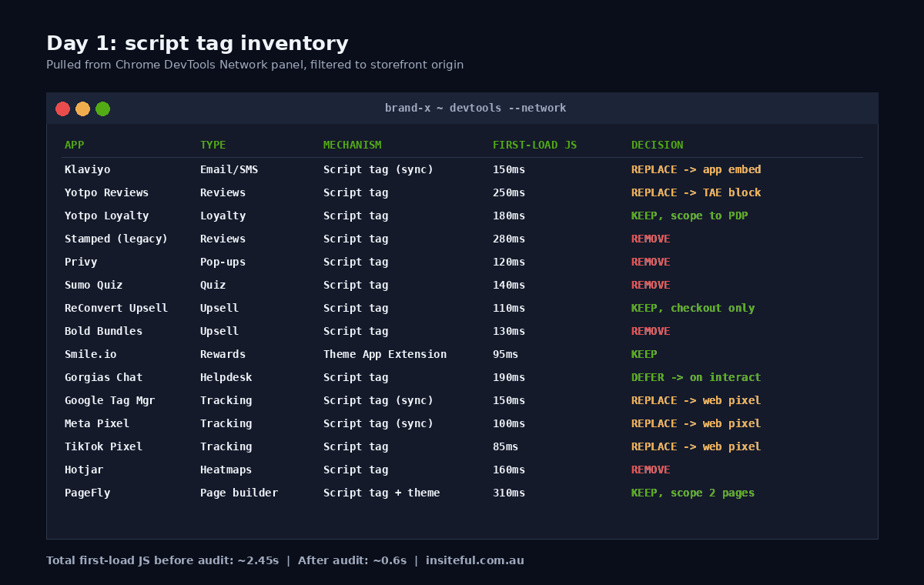Screen dimensions: 924x585
Task: Click the Loyalty type cell
Action: pos(223,216)
